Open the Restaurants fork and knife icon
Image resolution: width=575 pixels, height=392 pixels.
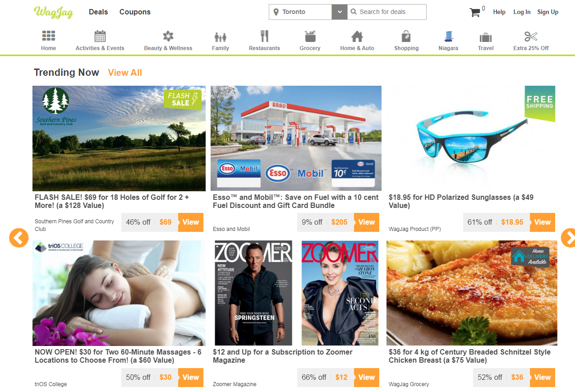pos(264,37)
